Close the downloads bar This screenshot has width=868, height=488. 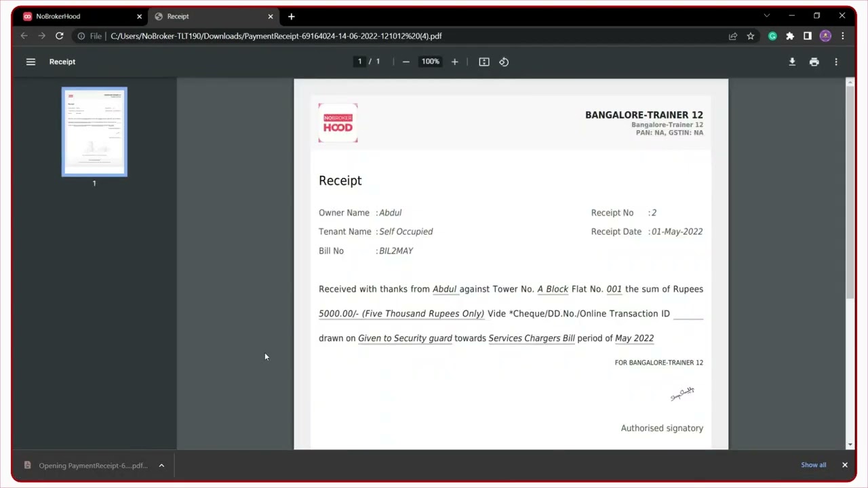(x=845, y=465)
